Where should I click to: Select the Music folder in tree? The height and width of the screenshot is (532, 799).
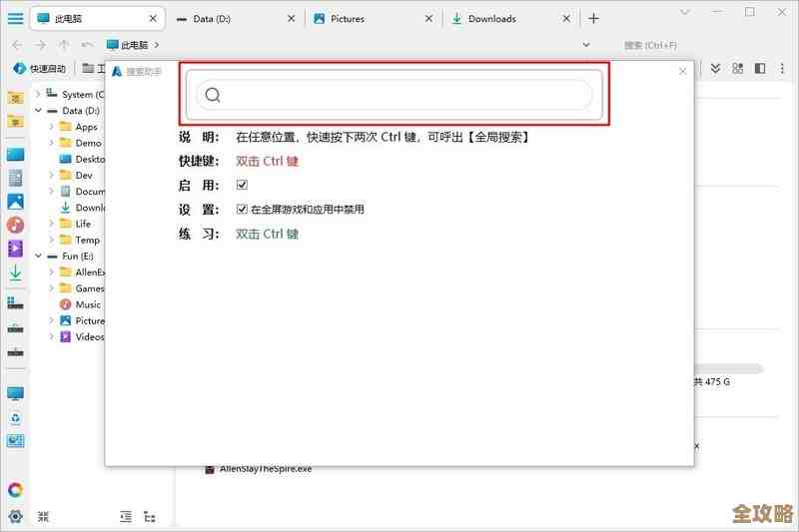[x=88, y=304]
